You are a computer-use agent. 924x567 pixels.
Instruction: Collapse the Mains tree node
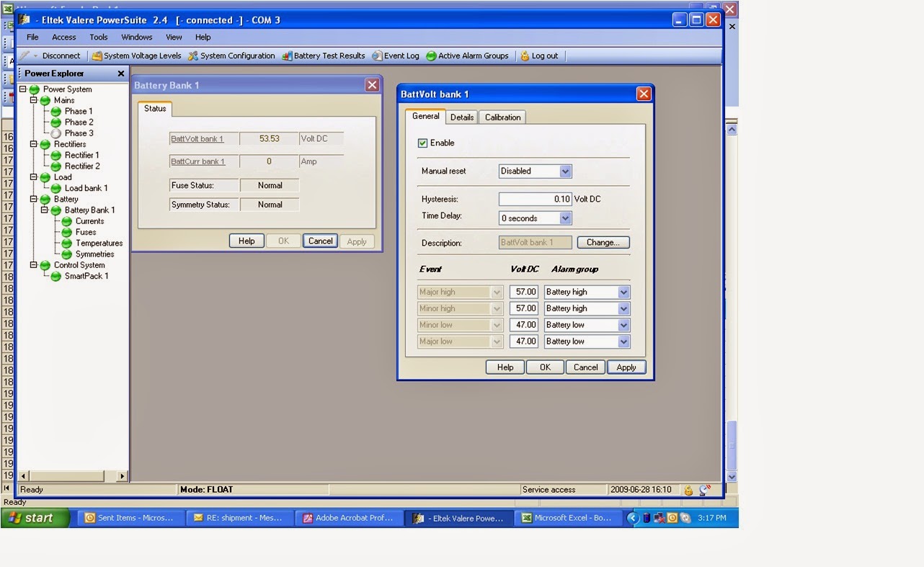coord(34,100)
